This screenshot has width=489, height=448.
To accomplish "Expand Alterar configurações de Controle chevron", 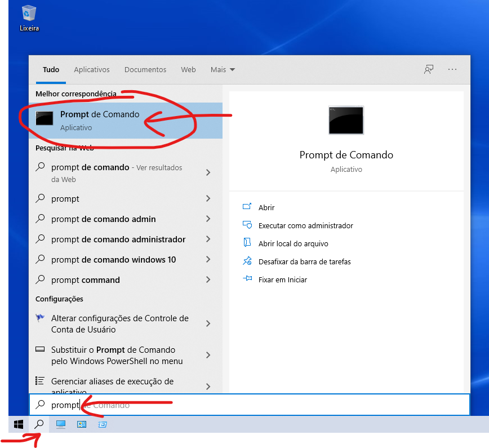I will pyautogui.click(x=208, y=323).
